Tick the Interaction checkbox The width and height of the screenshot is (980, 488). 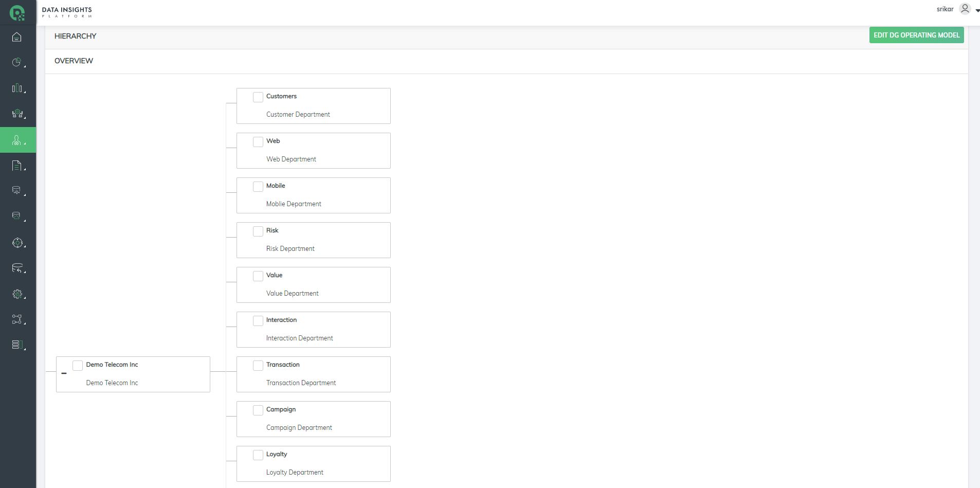258,321
